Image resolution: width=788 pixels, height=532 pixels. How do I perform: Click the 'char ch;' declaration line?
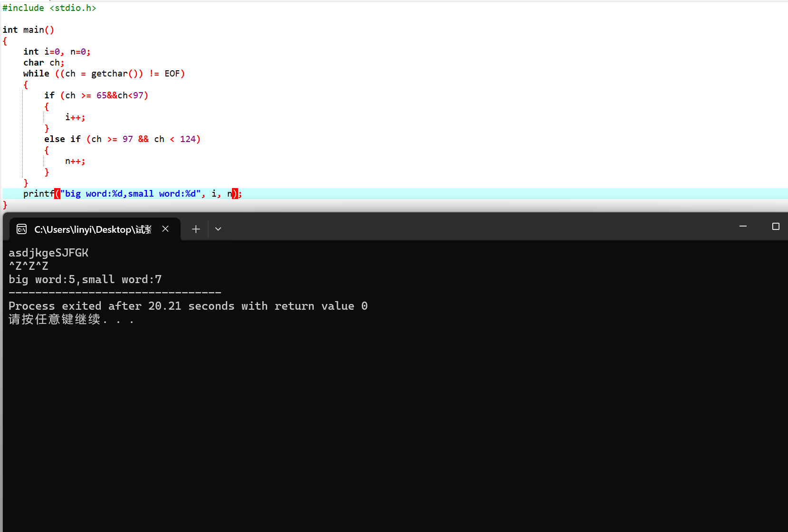44,63
